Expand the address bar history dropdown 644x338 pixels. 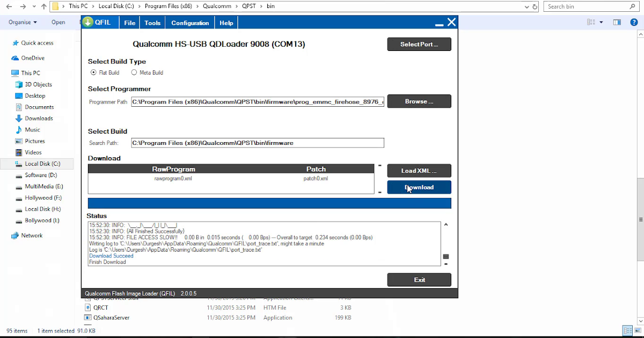526,6
